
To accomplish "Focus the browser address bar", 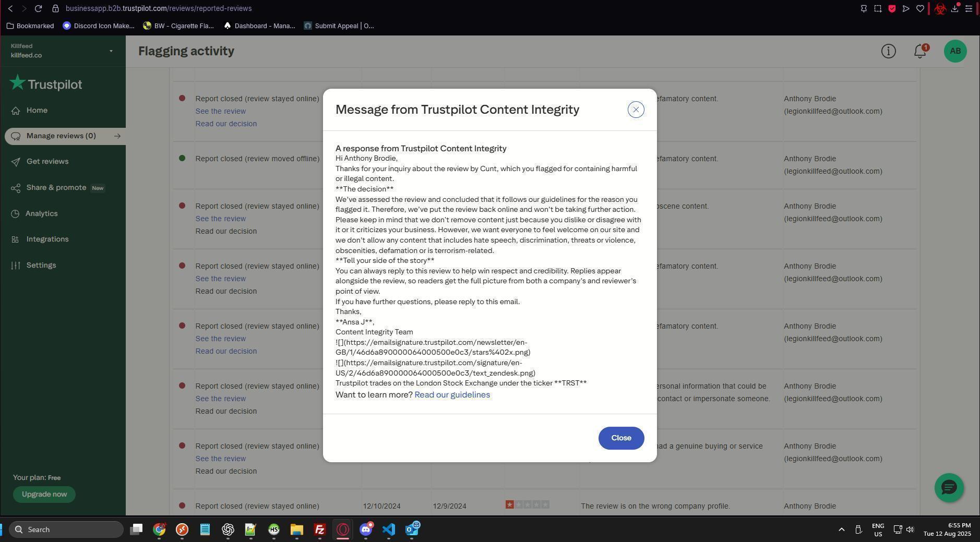I will (159, 8).
